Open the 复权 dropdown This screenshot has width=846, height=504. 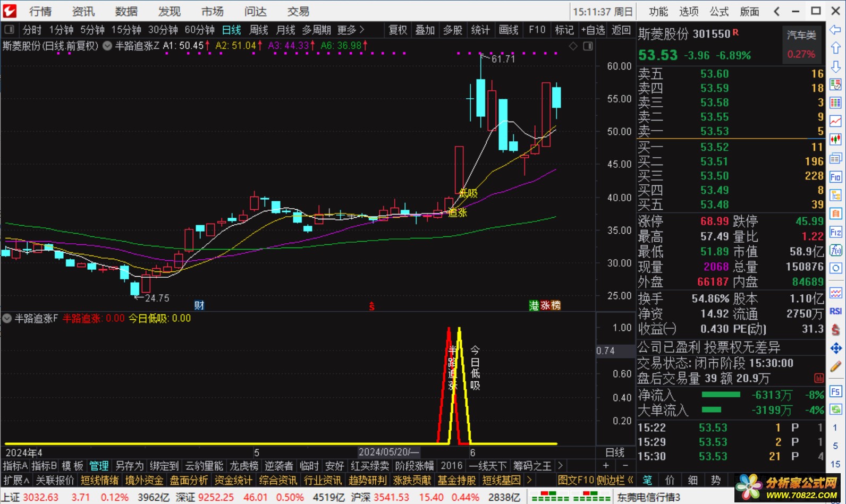pos(397,30)
